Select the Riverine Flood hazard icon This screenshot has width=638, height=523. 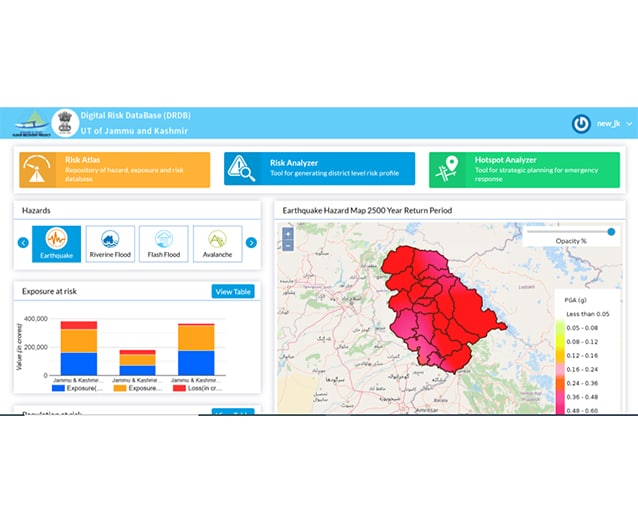[110, 242]
